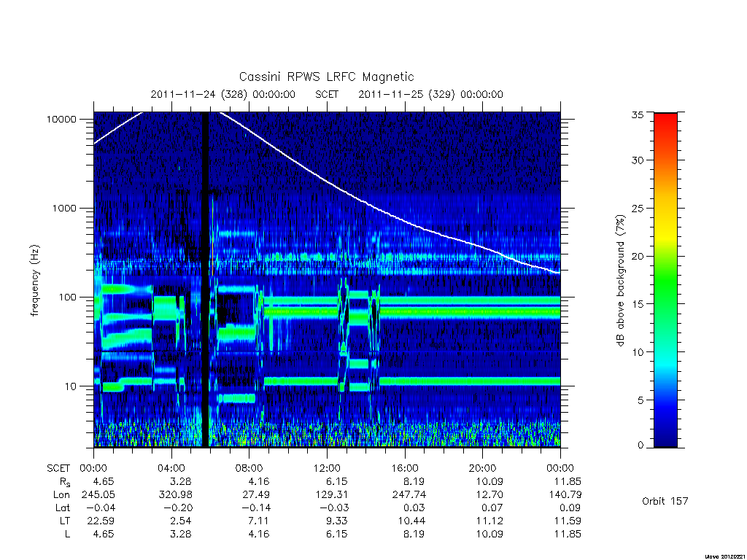
Task: Click '6.15' in the Rs row
Action: (x=336, y=481)
